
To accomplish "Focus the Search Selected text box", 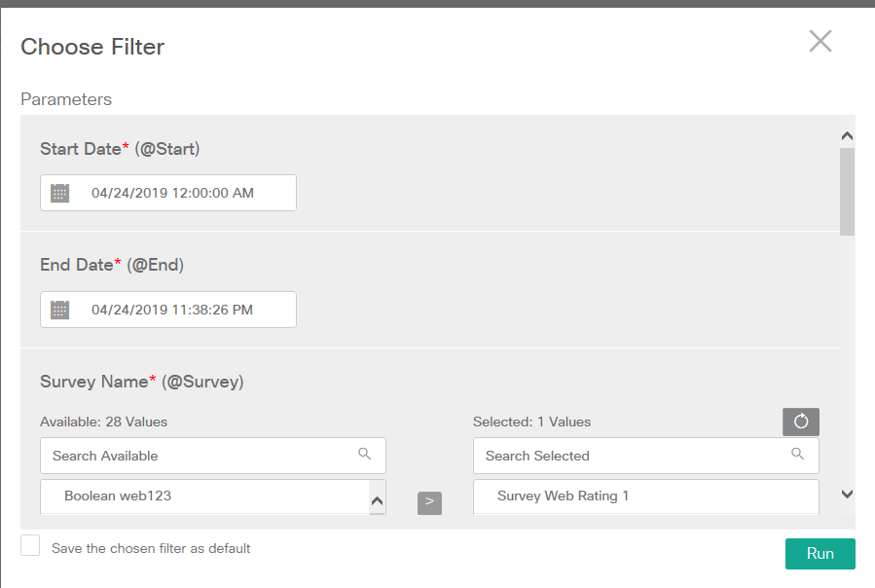I will tap(628, 456).
